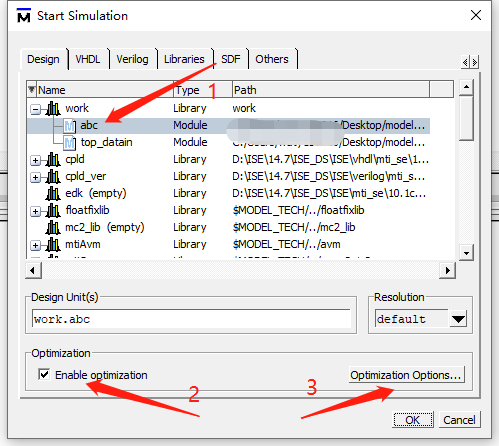Switch to the SDF tab
This screenshot has height=446, width=499.
tap(231, 59)
